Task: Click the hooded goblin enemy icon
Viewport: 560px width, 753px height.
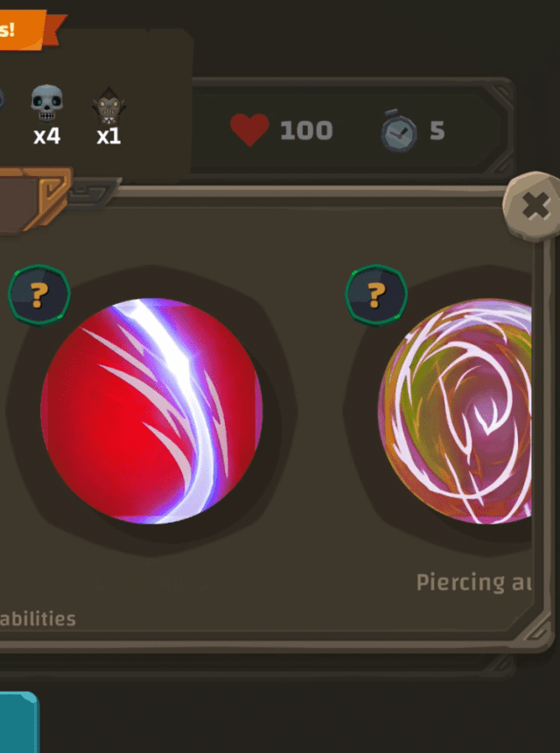Action: click(108, 106)
